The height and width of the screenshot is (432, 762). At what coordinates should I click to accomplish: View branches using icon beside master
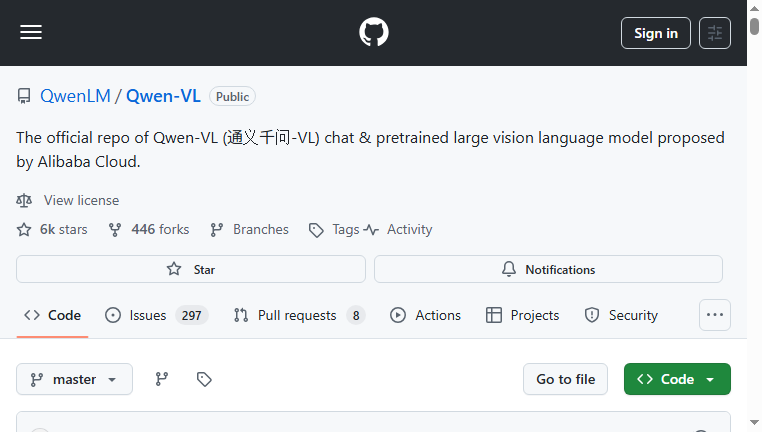tap(162, 379)
